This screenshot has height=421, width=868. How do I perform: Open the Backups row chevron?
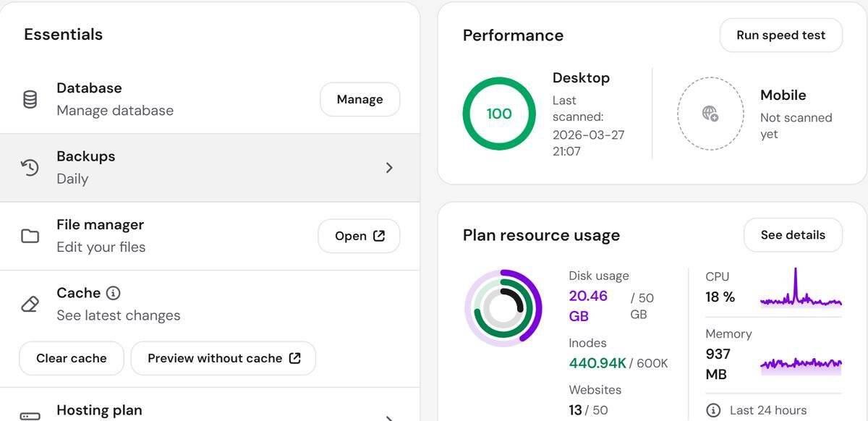point(389,168)
